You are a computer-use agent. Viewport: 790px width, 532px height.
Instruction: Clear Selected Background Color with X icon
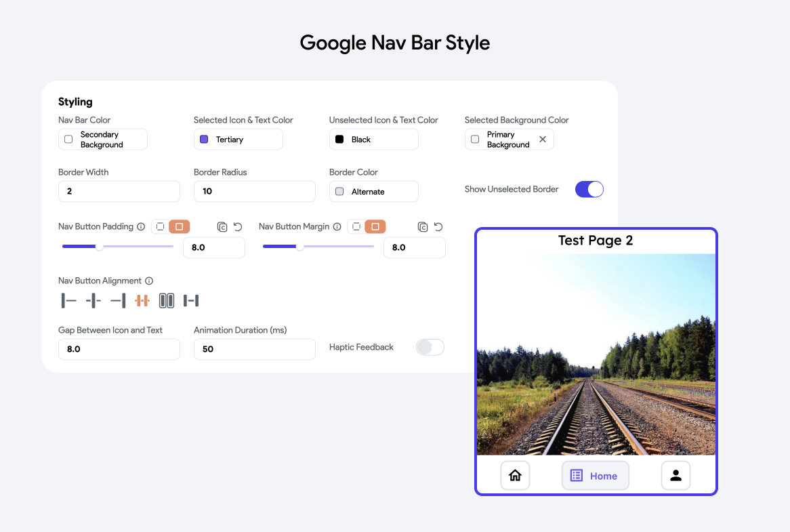(543, 140)
